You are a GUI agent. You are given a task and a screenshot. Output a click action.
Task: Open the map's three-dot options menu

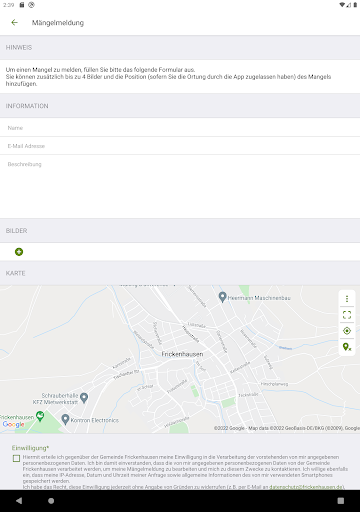pyautogui.click(x=347, y=299)
